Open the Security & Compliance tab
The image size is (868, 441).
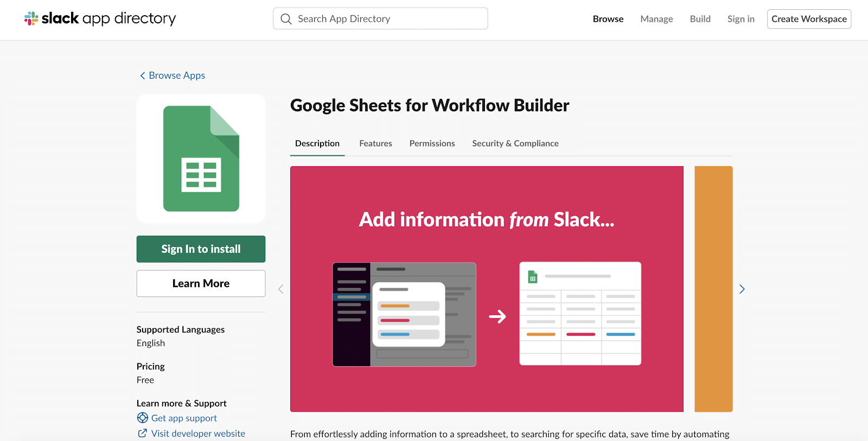(515, 143)
